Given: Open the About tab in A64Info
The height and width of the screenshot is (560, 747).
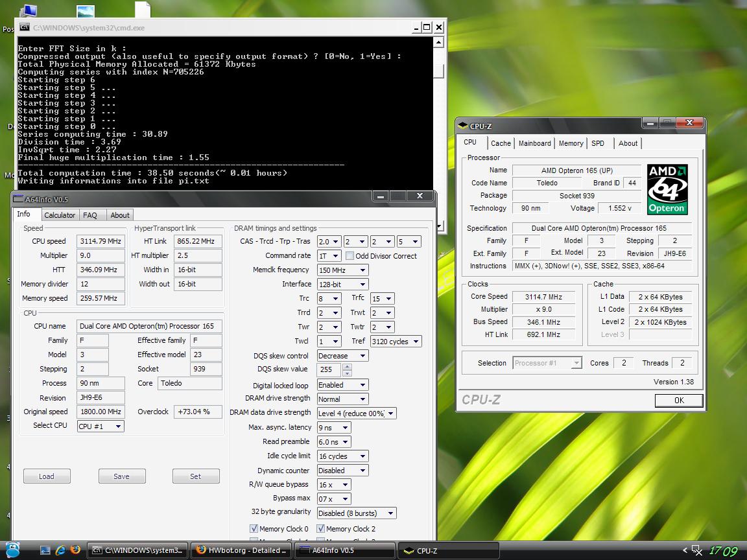Looking at the screenshot, I should 119,215.
